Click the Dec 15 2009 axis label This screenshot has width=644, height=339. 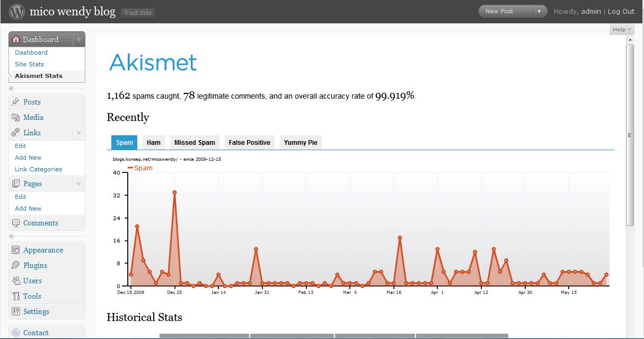131,292
